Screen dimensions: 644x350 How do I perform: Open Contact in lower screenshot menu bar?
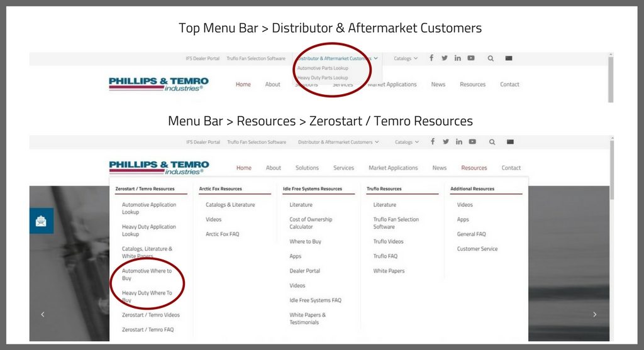[x=511, y=168]
